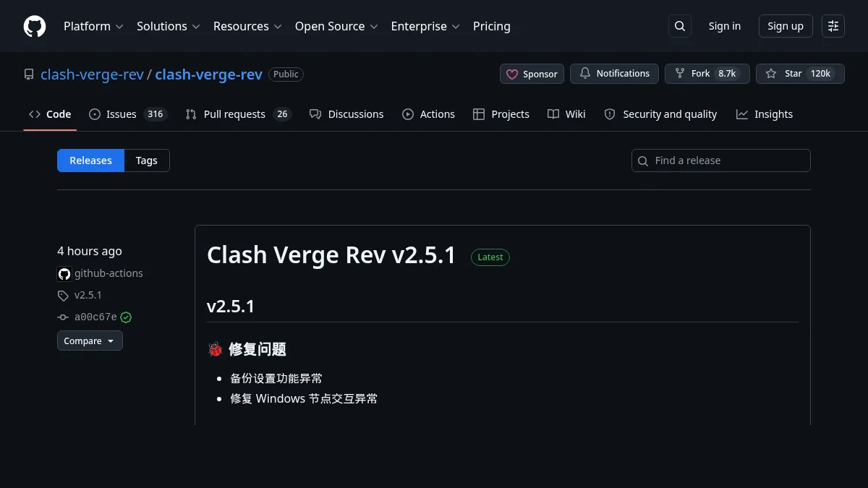Image resolution: width=868 pixels, height=488 pixels.
Task: Click the Star count 120k
Action: 820,74
